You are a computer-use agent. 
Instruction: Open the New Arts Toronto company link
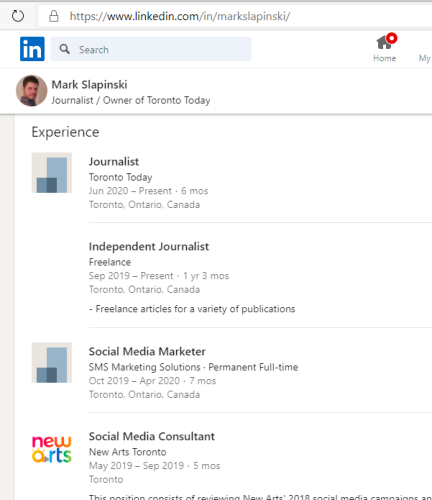127,452
